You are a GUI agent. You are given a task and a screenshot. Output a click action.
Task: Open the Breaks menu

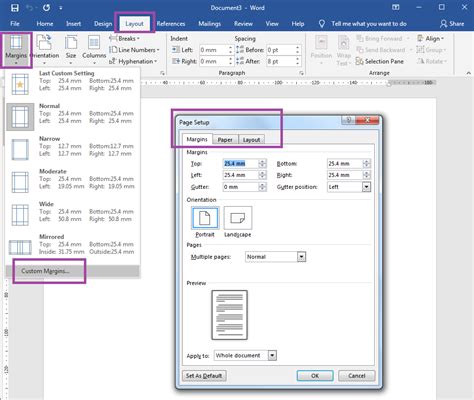(x=124, y=39)
